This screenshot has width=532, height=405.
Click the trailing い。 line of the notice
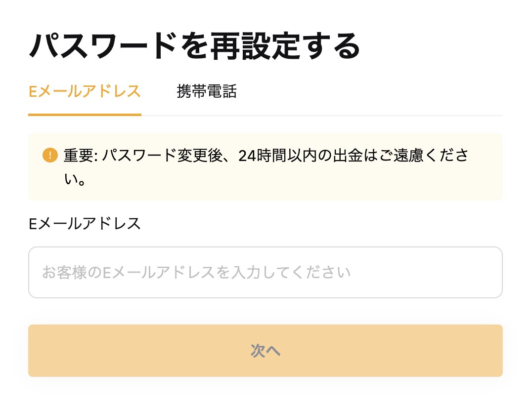(75, 179)
